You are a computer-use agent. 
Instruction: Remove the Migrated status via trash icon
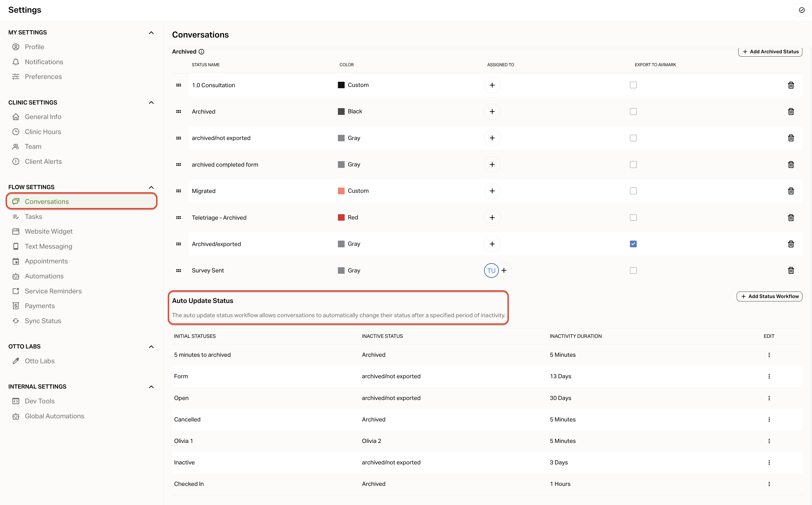[x=791, y=191]
